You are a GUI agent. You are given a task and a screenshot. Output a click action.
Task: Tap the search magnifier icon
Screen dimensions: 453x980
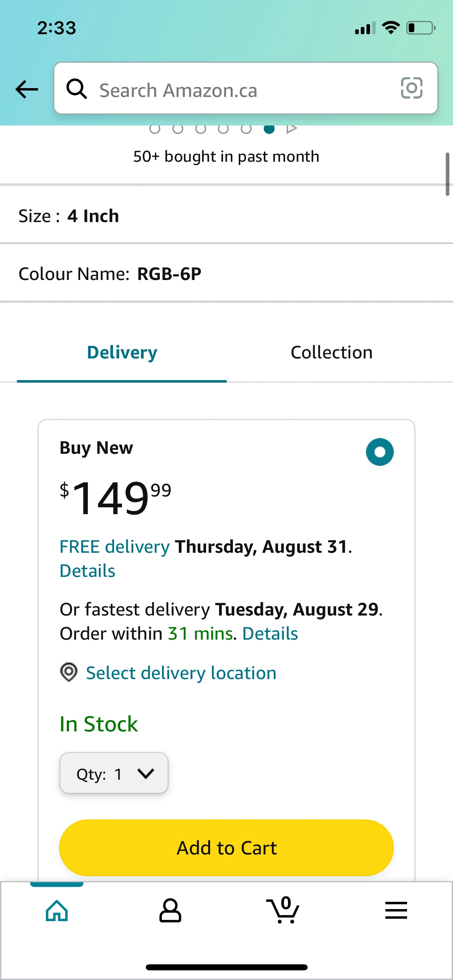[x=77, y=89]
